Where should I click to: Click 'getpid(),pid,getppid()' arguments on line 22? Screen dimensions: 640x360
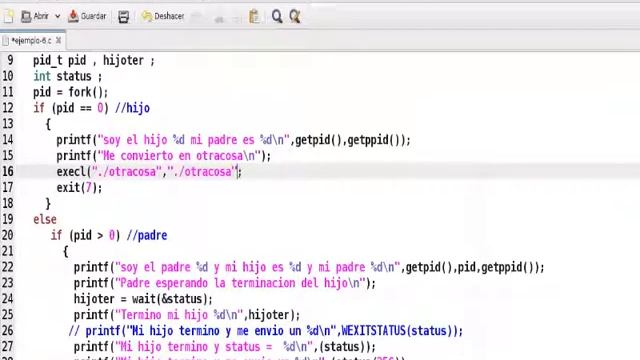472,267
